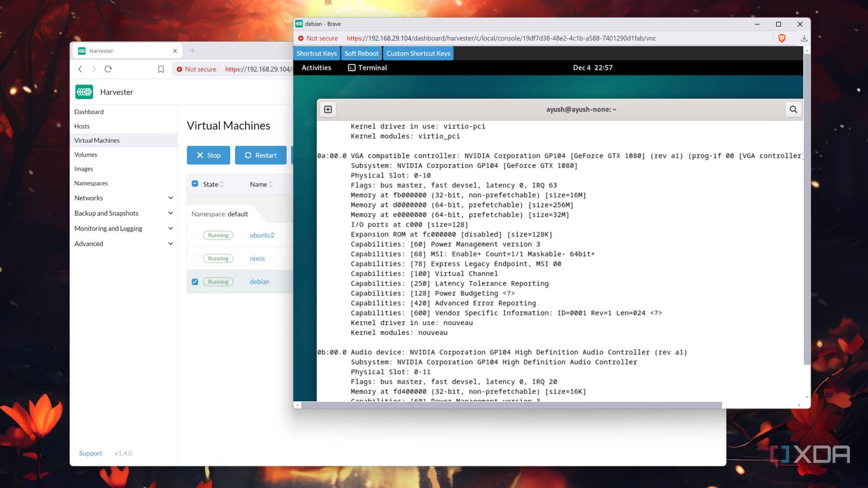Expand Backup and Snapshots section
The height and width of the screenshot is (488, 868).
click(170, 213)
